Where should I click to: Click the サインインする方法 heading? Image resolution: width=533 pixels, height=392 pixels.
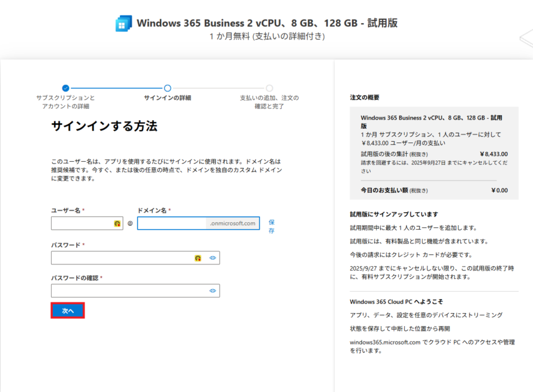point(104,126)
